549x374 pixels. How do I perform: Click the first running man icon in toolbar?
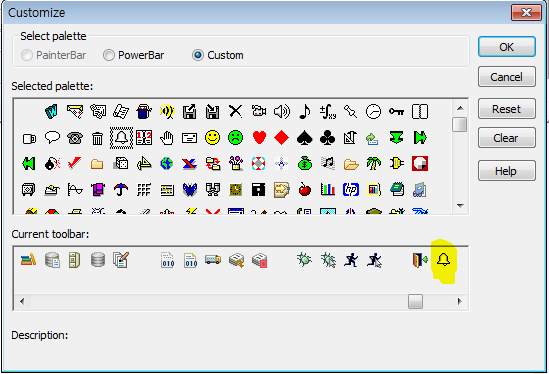(x=351, y=260)
